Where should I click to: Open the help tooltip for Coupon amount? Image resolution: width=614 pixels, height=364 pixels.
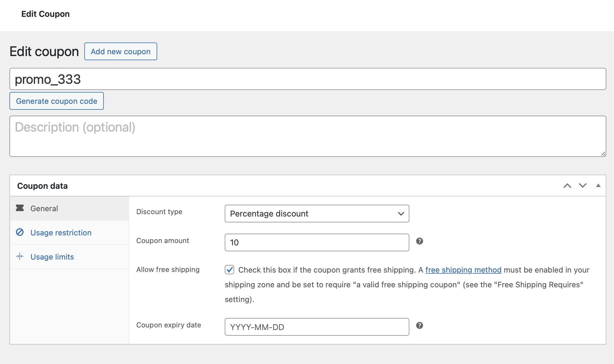coord(419,241)
